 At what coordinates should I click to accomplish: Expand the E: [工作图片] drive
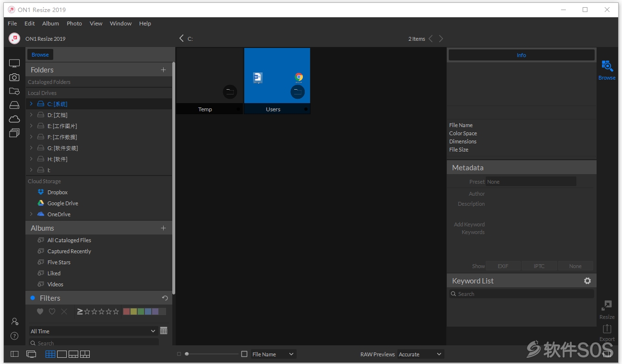pos(31,126)
